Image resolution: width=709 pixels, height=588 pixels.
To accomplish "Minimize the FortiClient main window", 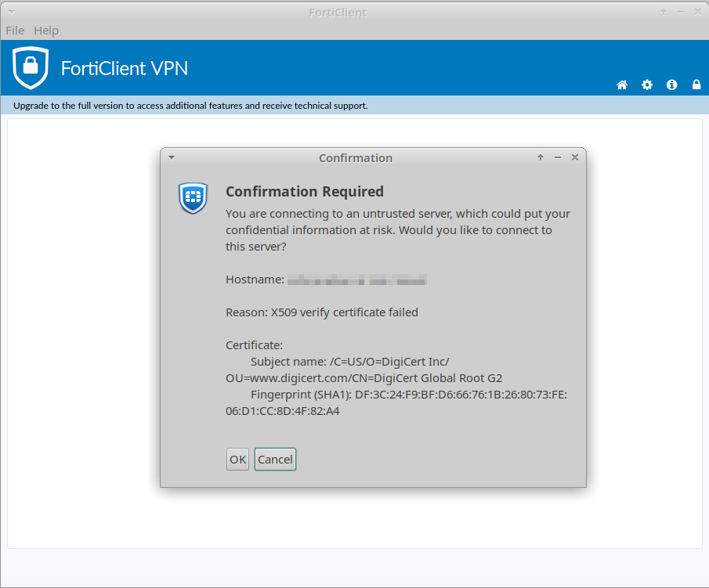I will pyautogui.click(x=680, y=12).
